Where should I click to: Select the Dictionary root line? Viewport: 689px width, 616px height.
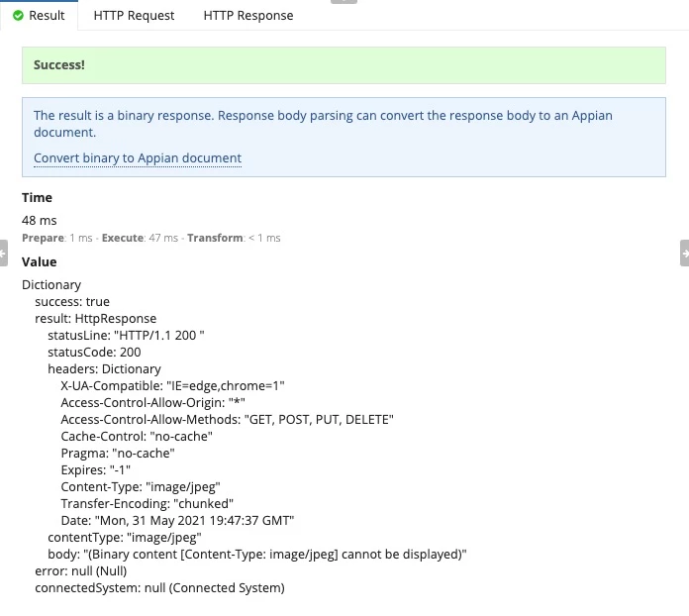pos(51,285)
